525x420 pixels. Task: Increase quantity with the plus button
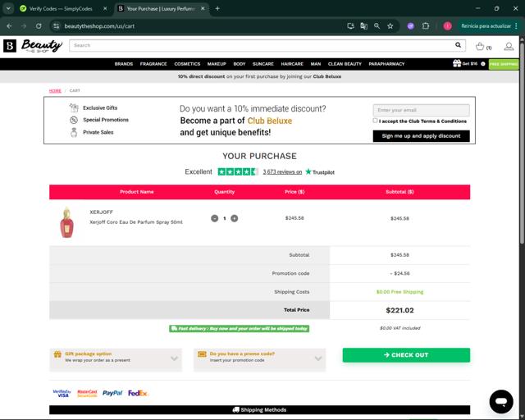235,218
